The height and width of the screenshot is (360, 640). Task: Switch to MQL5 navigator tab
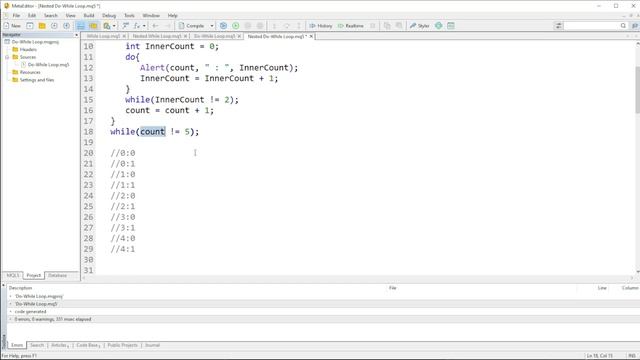(12, 276)
